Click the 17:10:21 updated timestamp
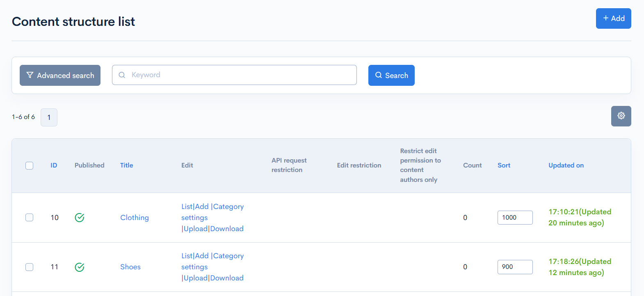This screenshot has height=296, width=644. coord(580,218)
